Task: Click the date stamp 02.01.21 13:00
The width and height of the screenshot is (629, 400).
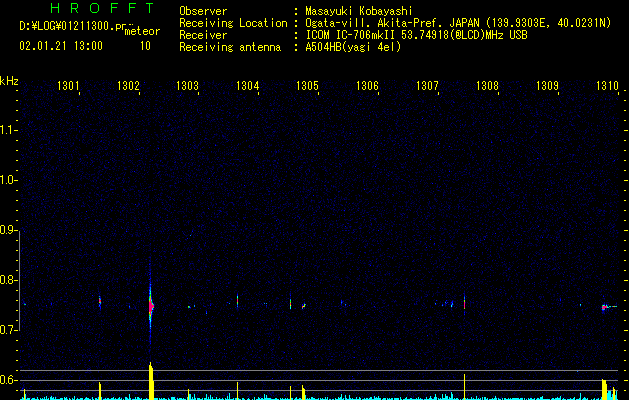Action: pyautogui.click(x=61, y=46)
